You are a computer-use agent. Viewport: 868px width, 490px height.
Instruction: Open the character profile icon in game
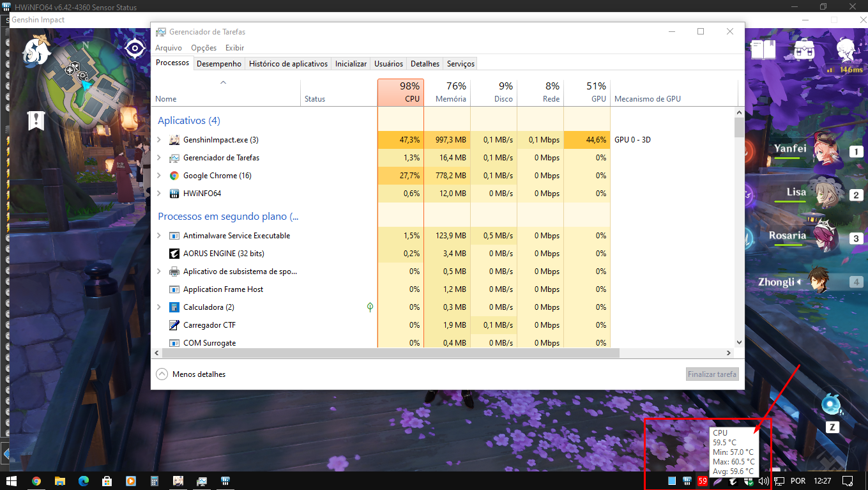coord(848,49)
